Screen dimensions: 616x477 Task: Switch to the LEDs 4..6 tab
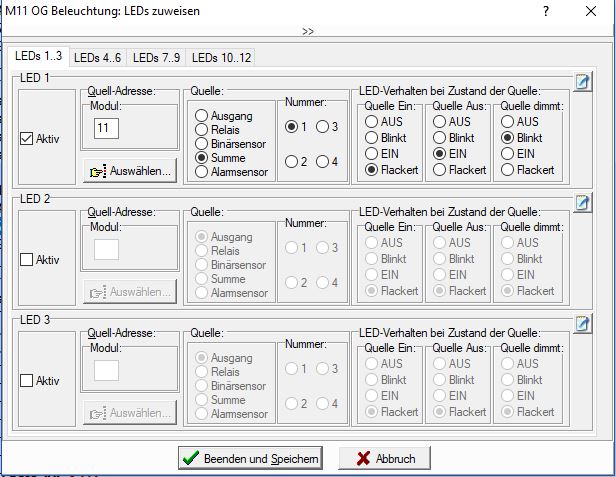tap(98, 58)
